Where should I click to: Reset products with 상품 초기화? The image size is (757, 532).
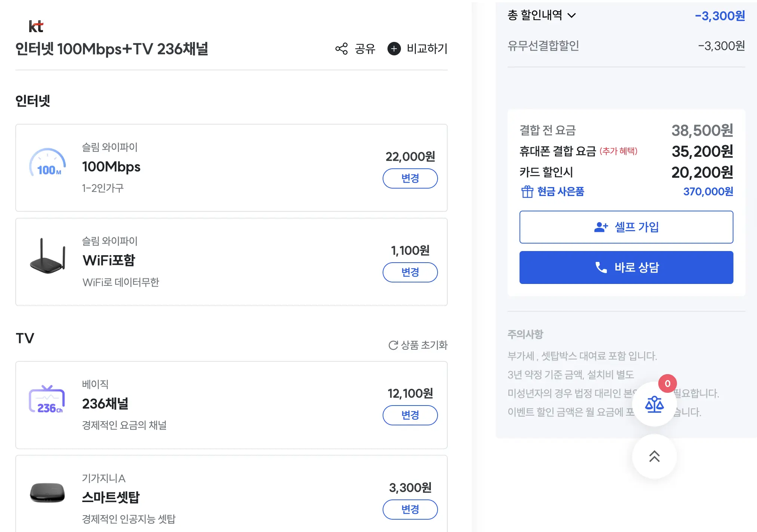(418, 345)
